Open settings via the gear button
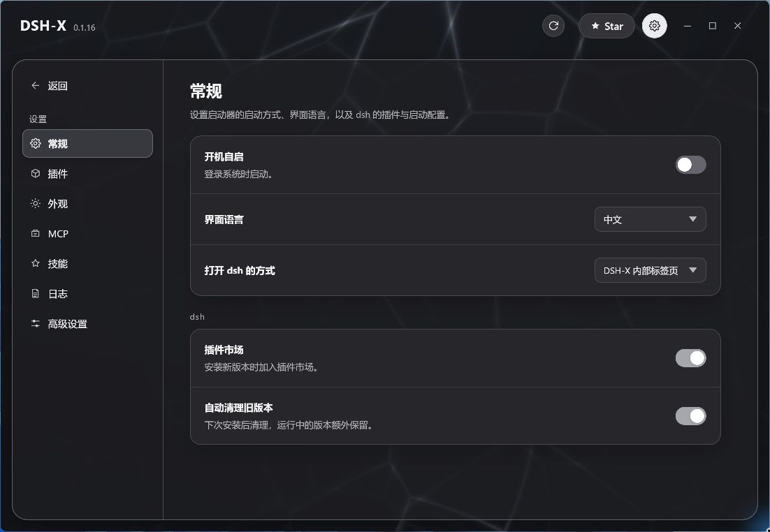 (x=654, y=26)
